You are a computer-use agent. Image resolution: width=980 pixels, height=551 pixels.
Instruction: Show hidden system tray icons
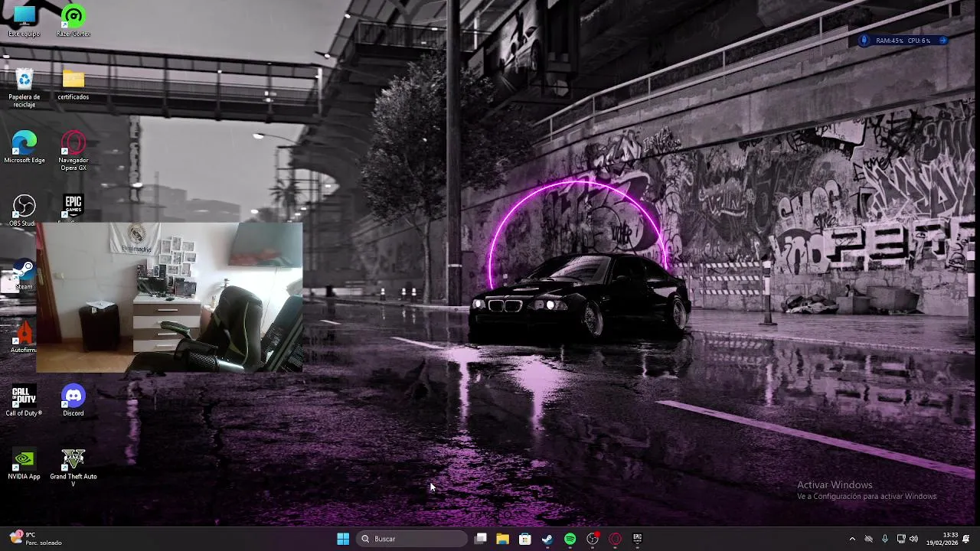coord(852,539)
